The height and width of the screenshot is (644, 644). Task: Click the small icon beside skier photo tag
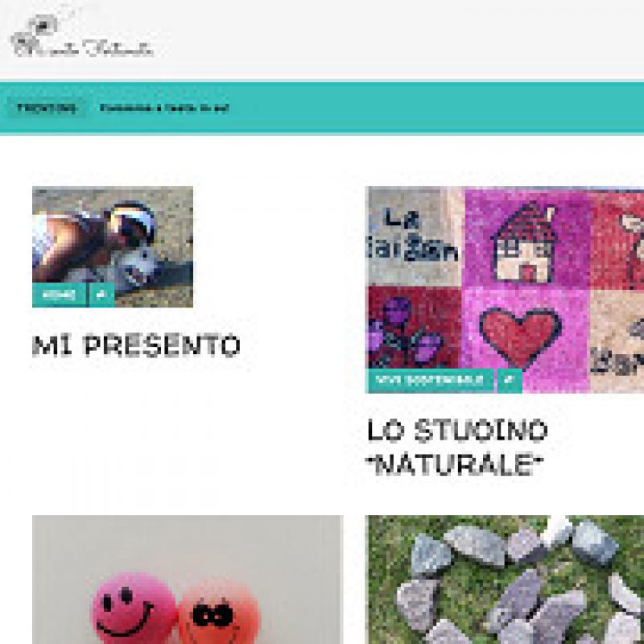(x=102, y=295)
